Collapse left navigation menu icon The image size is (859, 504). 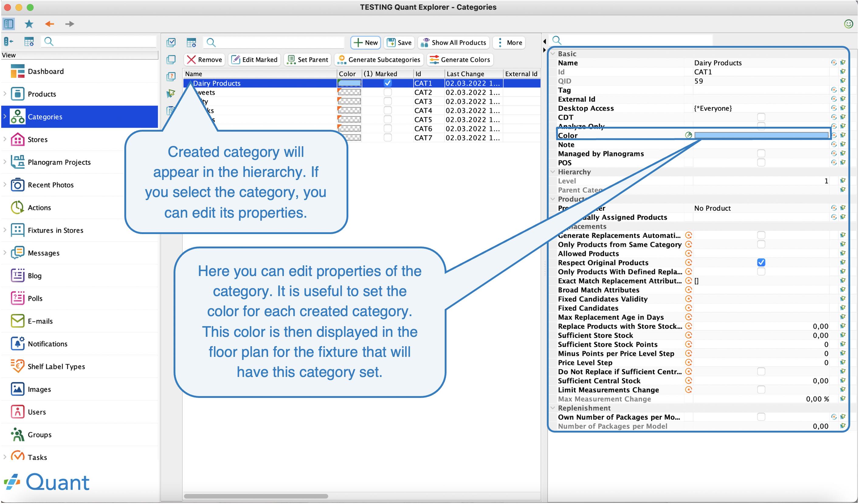(x=9, y=42)
